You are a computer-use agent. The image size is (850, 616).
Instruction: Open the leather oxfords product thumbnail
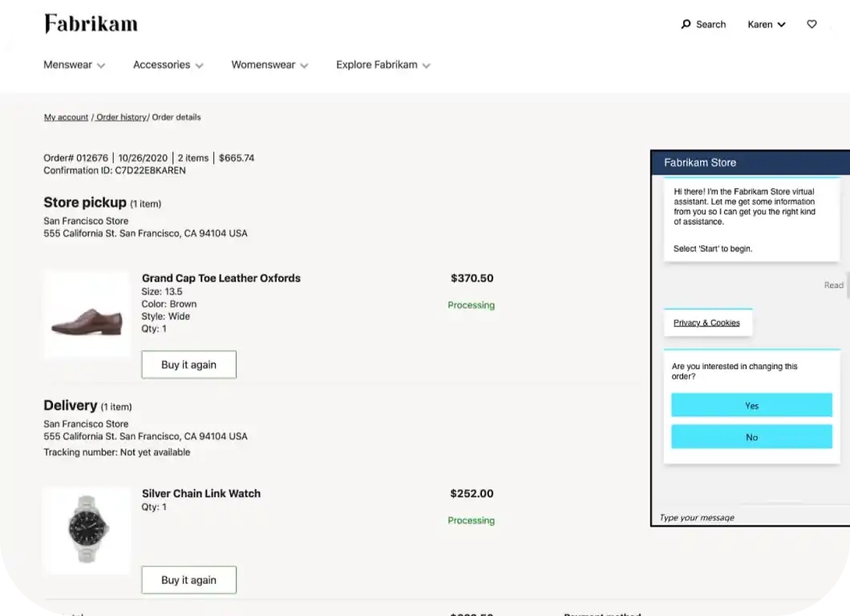point(87,314)
